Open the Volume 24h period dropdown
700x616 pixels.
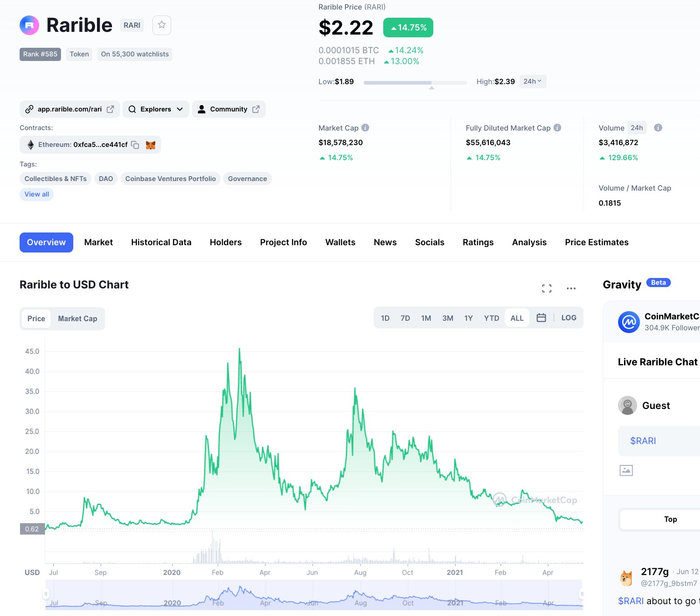tap(637, 128)
